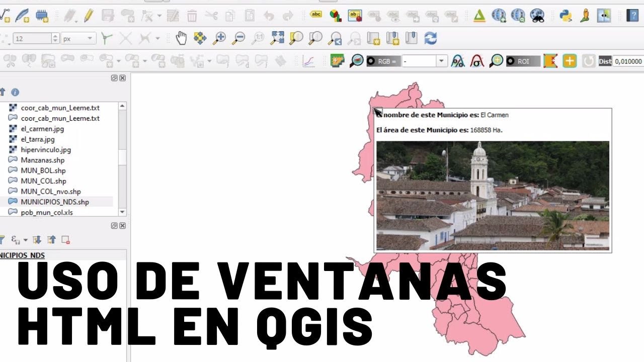Click Pan Map to Selection icon
644x362 pixels.
(200, 38)
